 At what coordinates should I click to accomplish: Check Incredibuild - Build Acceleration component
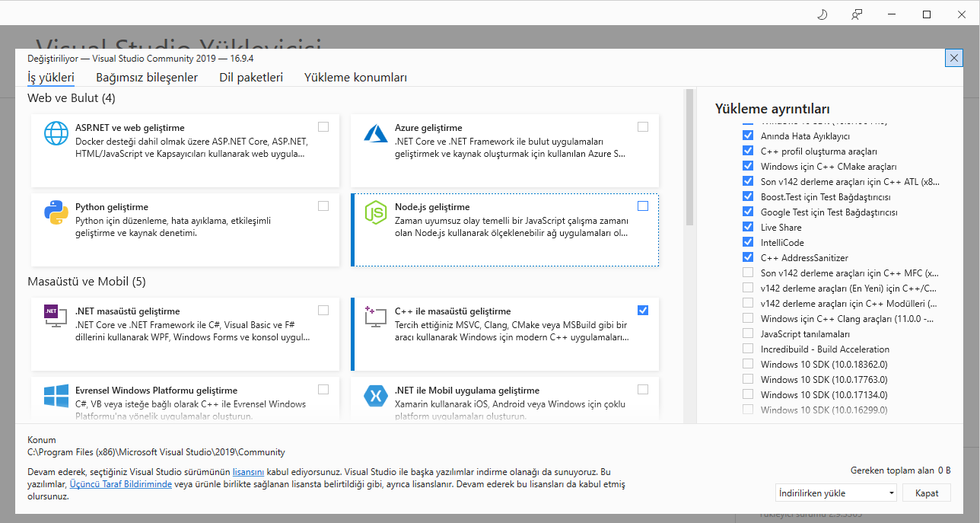747,349
